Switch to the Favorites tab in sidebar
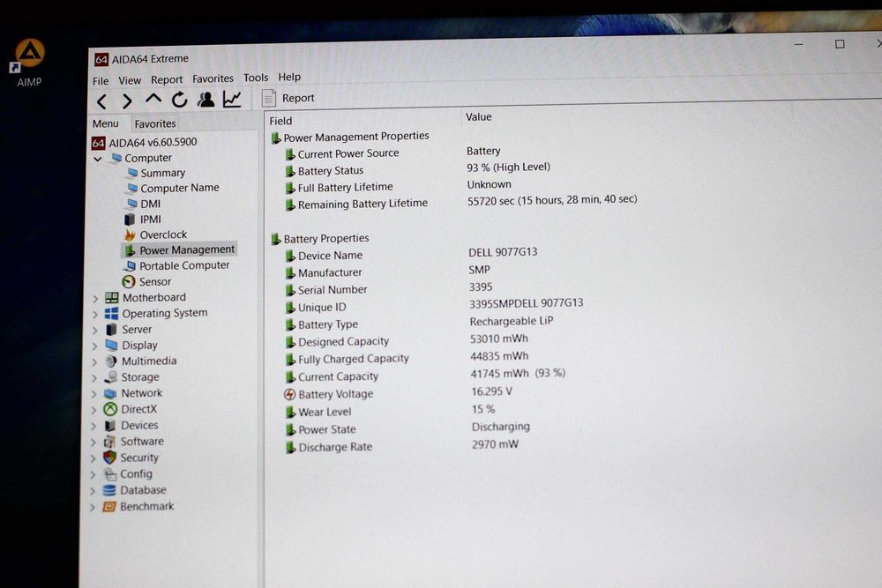 155,123
